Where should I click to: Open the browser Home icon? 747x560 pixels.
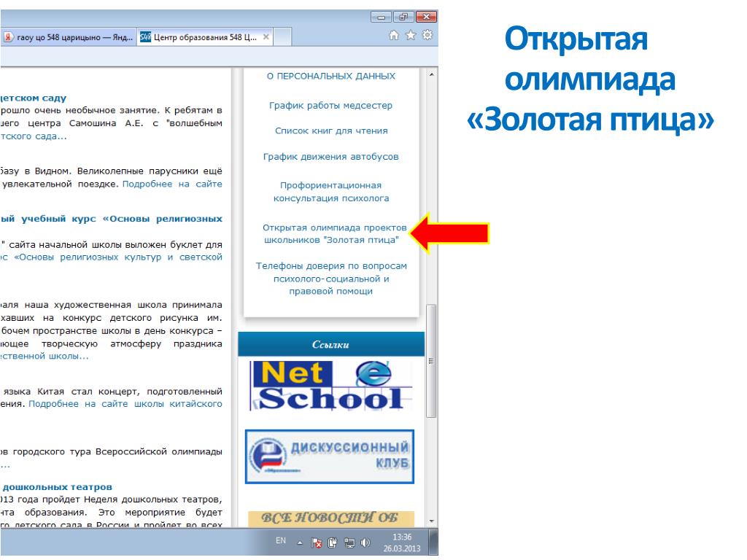click(x=393, y=35)
